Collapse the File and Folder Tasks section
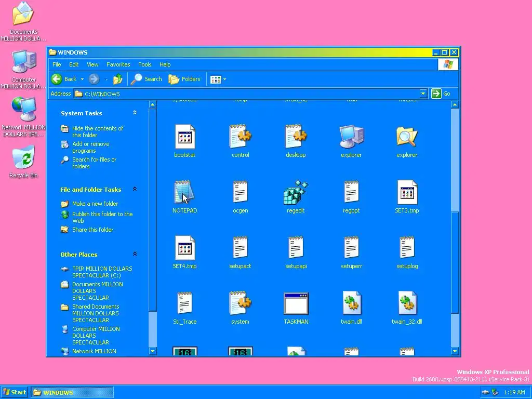 pyautogui.click(x=135, y=189)
